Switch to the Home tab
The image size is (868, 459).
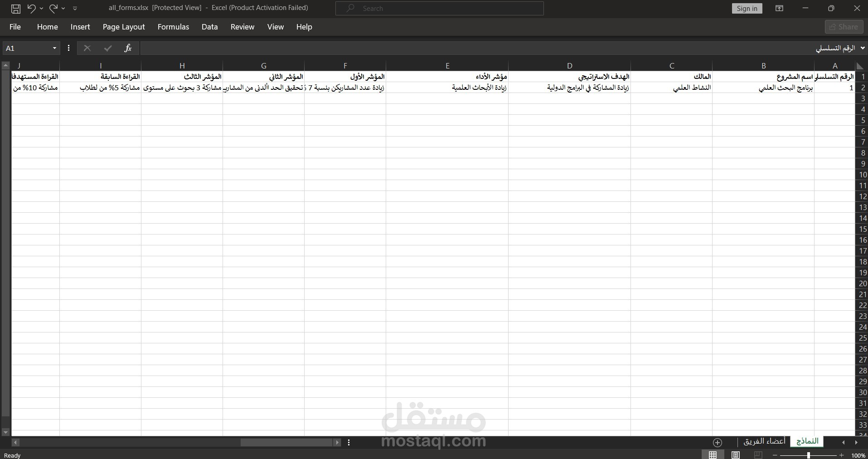click(x=47, y=27)
